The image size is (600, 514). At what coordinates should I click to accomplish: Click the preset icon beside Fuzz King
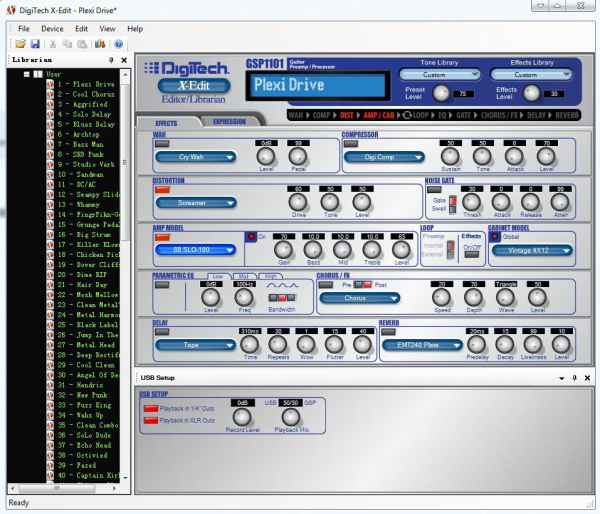pos(50,405)
